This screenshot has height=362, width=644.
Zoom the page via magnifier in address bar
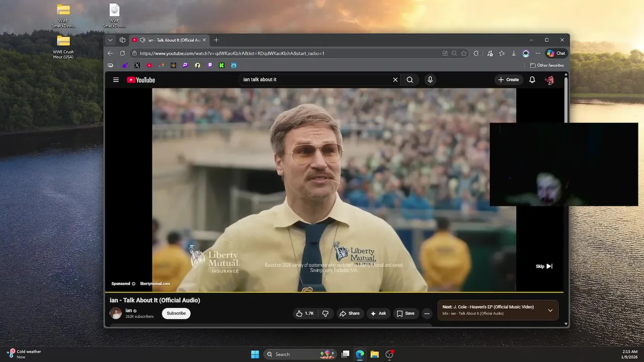point(454,53)
